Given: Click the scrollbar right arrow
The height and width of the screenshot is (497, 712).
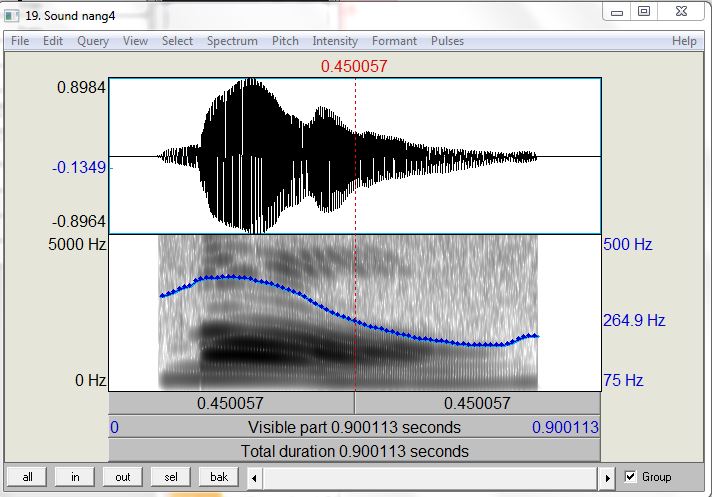Looking at the screenshot, I should (x=608, y=478).
